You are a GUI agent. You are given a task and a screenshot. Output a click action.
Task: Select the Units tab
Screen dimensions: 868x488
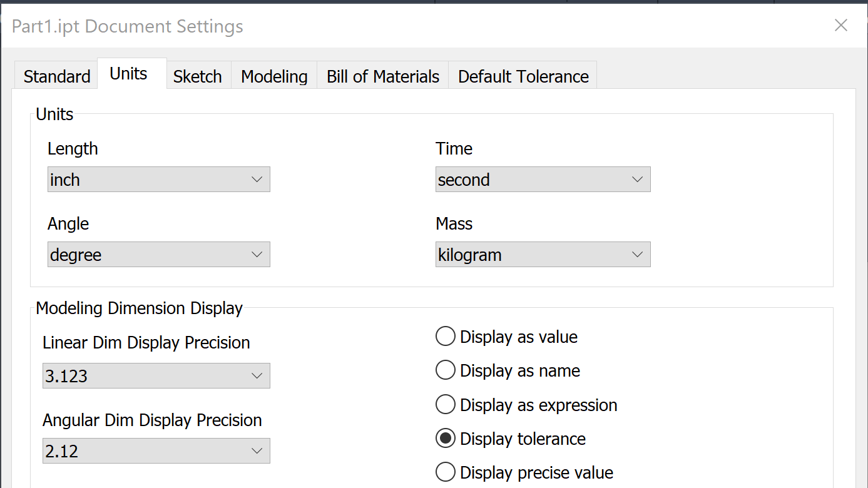click(x=128, y=74)
